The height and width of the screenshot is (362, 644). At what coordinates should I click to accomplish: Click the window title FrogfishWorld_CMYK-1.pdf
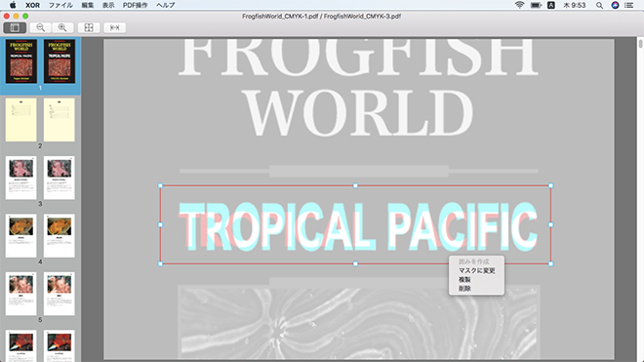(280, 16)
